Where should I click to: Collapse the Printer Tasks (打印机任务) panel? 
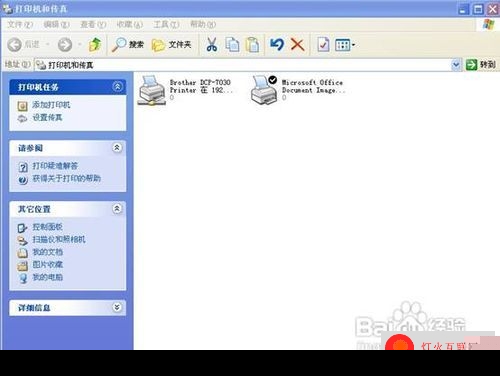click(x=117, y=87)
